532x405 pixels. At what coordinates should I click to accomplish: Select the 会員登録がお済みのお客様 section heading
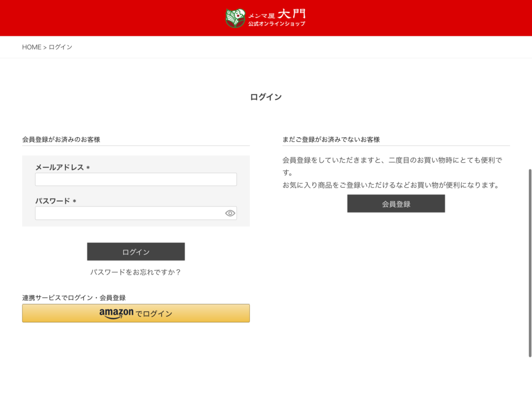click(x=61, y=139)
